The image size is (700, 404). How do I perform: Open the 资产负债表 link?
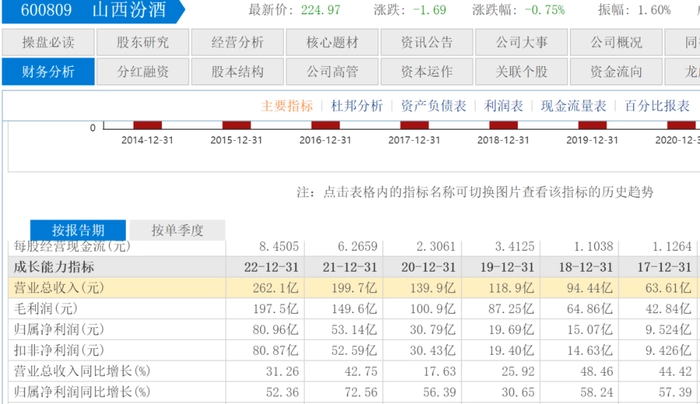(434, 106)
